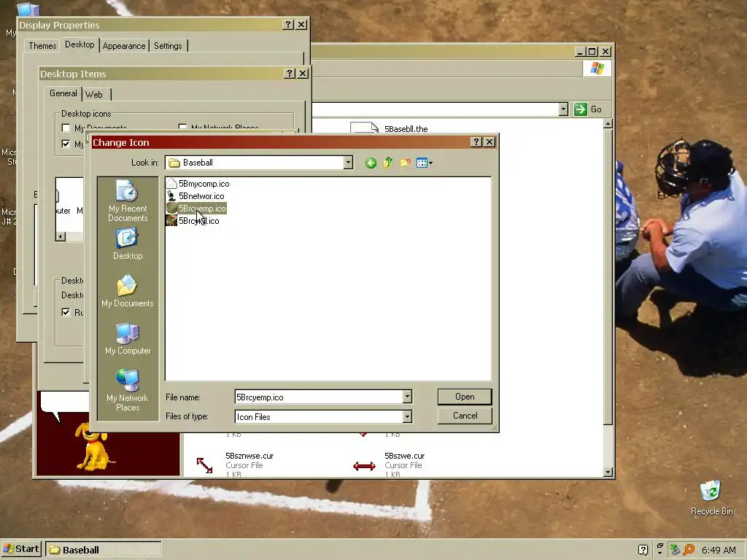This screenshot has height=560, width=747.
Task: Create a new folder in Change Icon dialog
Action: [x=405, y=163]
